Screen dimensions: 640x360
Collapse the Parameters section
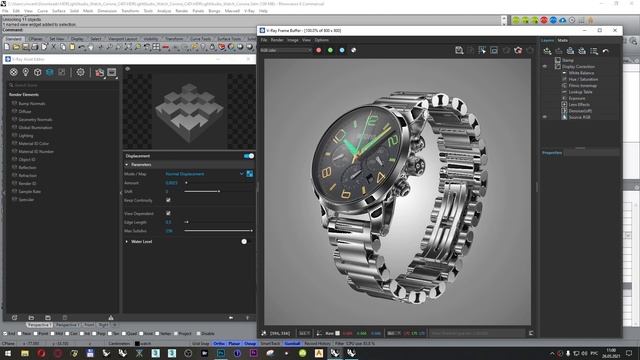127,164
